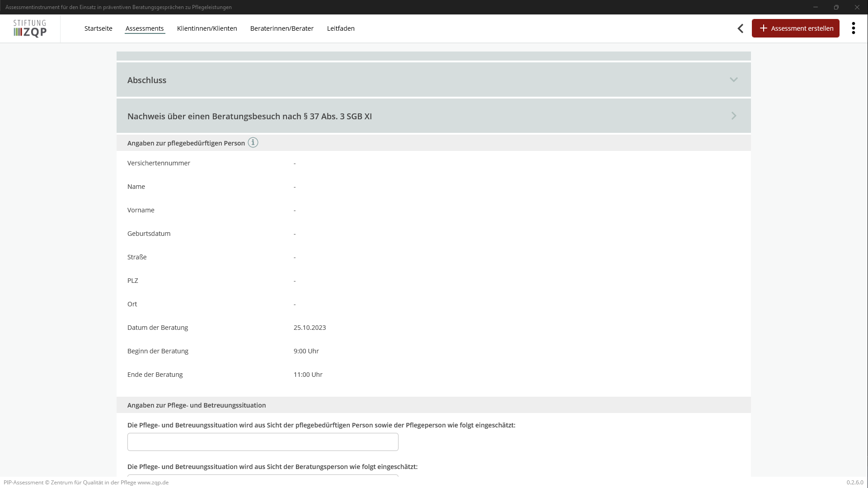This screenshot has width=868, height=488.
Task: Expand the Abschluss section chevron
Action: pyautogui.click(x=733, y=80)
